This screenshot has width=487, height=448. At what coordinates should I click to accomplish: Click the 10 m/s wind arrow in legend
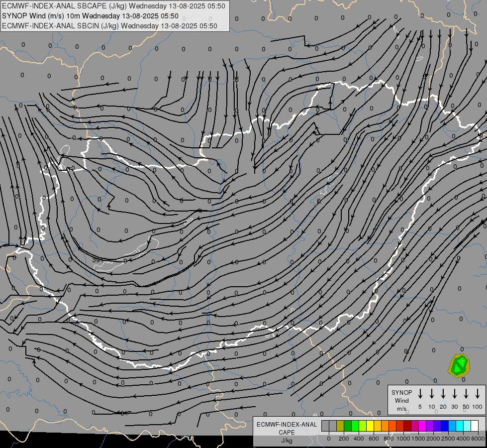[x=432, y=393]
